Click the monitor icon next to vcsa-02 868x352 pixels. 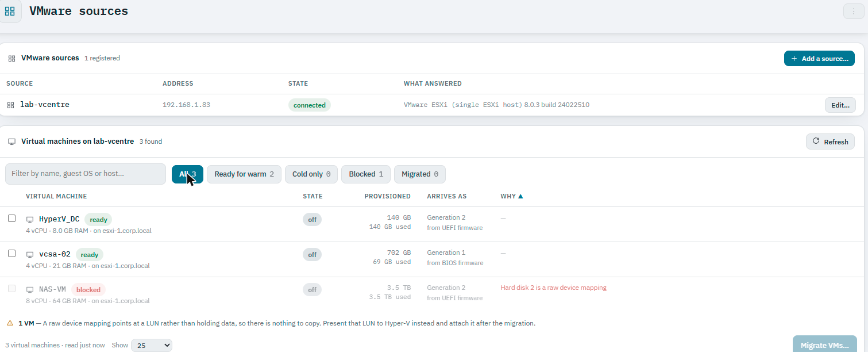pyautogui.click(x=30, y=255)
